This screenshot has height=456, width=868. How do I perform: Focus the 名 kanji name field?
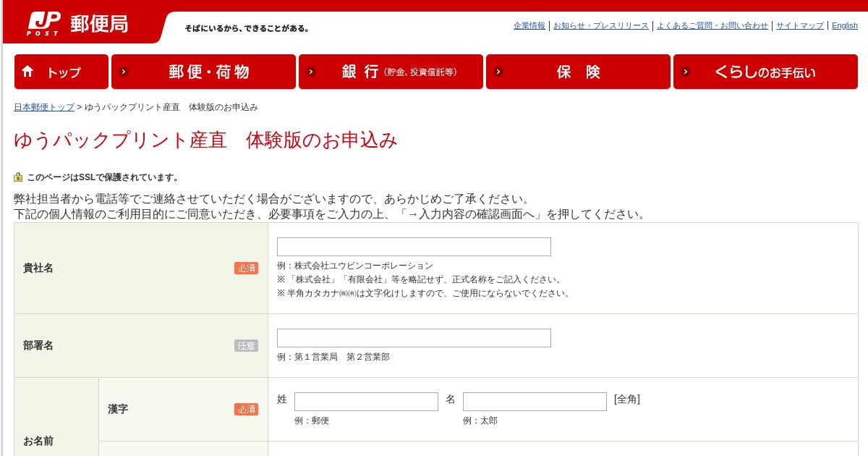coord(535,402)
